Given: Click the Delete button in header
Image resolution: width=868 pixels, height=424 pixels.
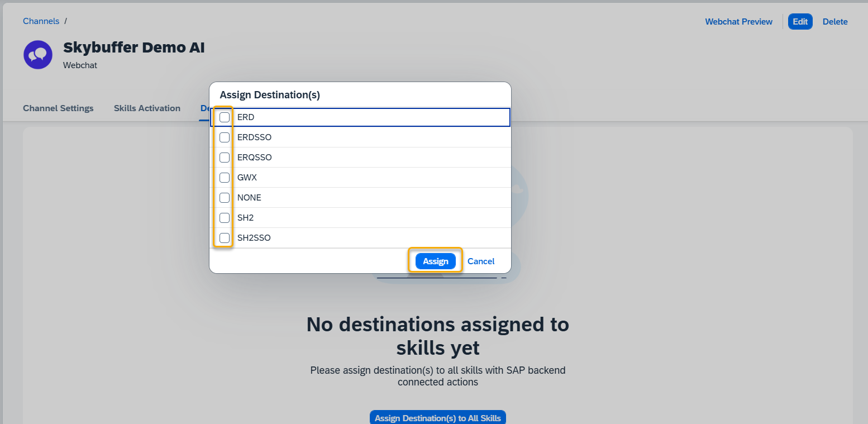Looking at the screenshot, I should pos(835,22).
